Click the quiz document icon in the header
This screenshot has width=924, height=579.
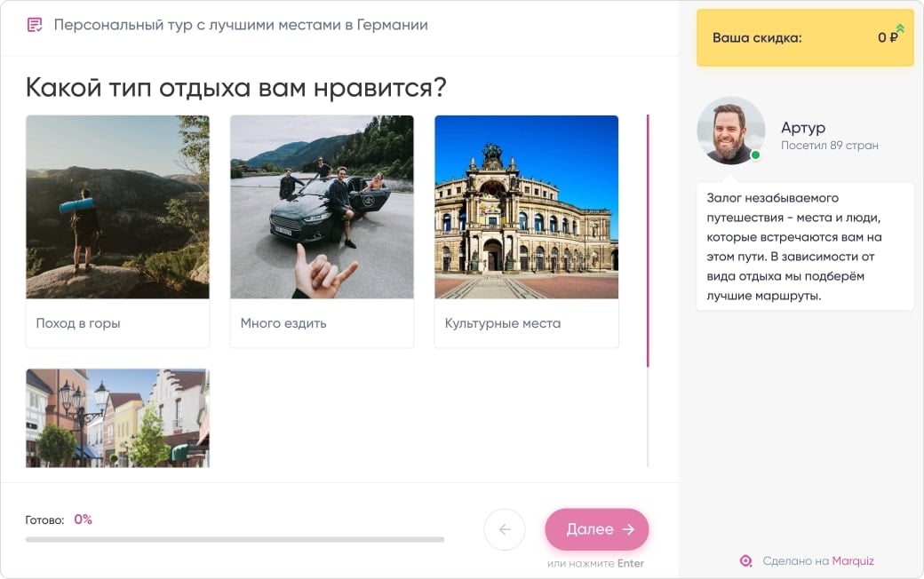(36, 26)
